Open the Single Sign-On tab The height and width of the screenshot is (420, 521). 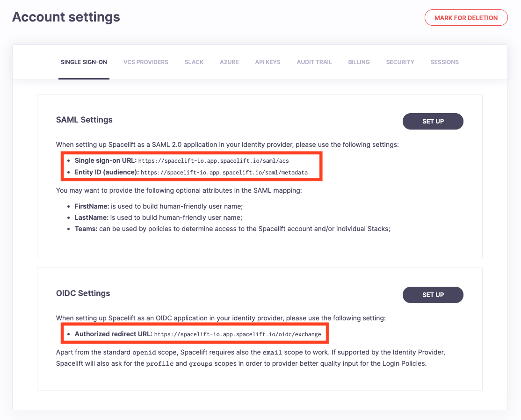[84, 62]
